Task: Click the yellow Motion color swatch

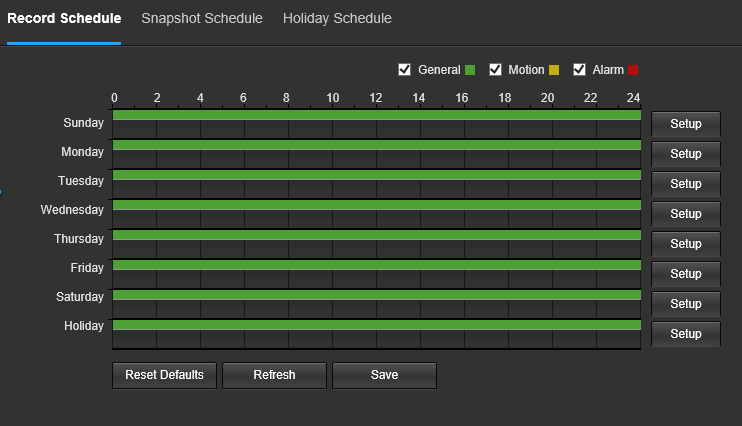Action: click(554, 70)
